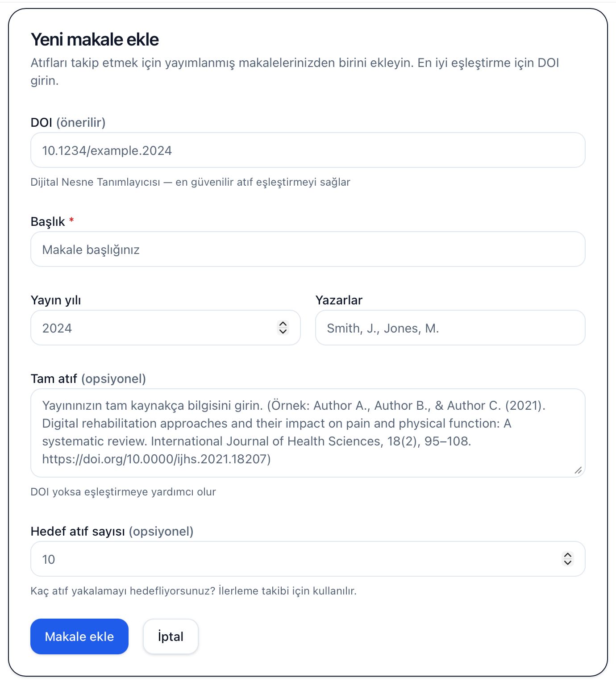
Task: Click the citation goal helper text
Action: coord(193,590)
